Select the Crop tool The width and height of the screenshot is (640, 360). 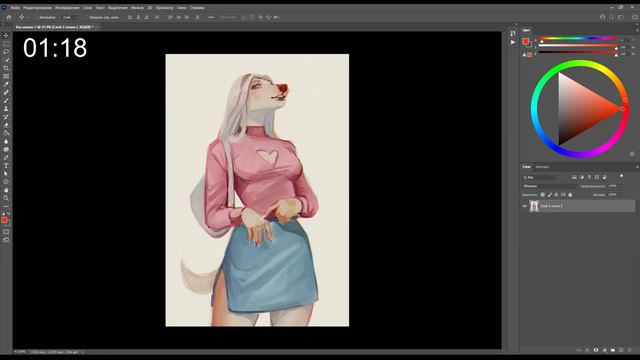pos(6,68)
